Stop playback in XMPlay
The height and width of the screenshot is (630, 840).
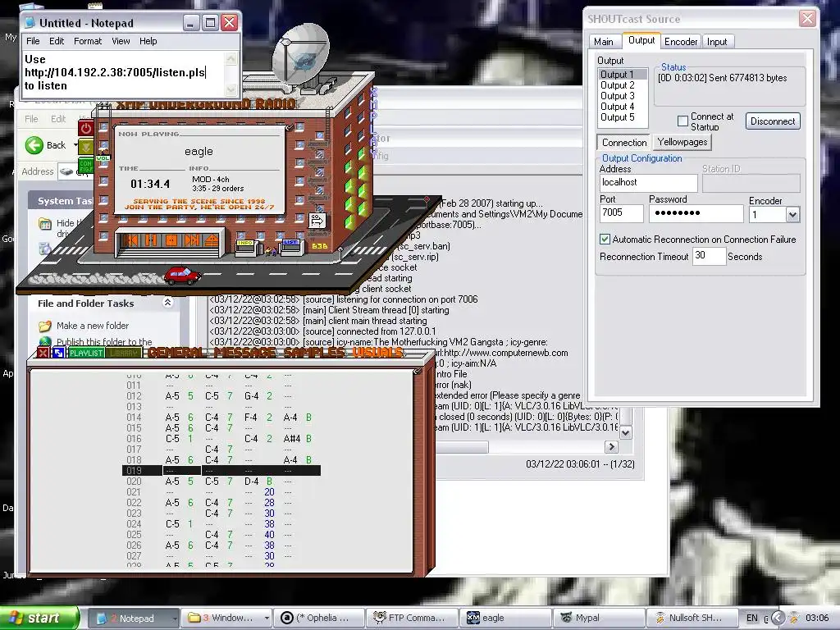pos(171,240)
